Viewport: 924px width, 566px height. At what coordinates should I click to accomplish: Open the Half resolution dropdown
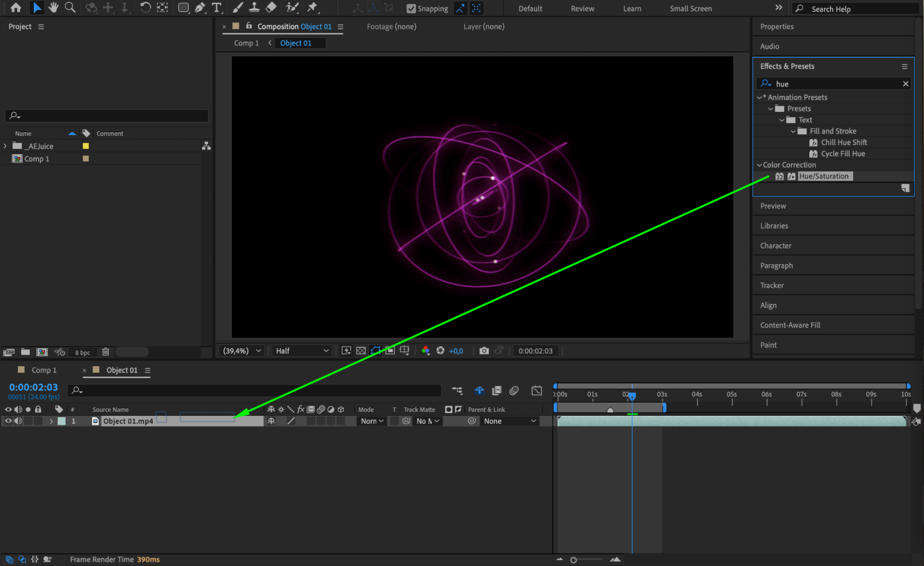[302, 351]
